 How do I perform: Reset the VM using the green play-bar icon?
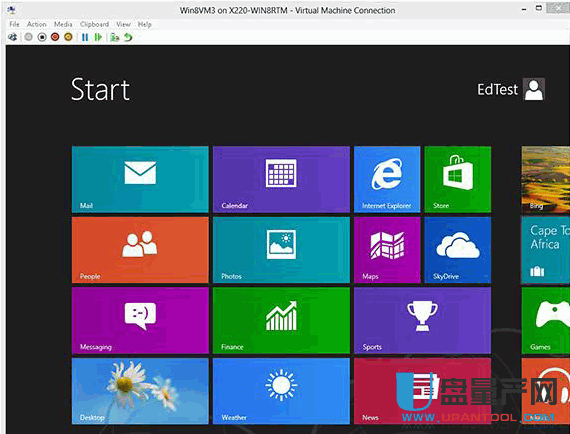(98, 37)
